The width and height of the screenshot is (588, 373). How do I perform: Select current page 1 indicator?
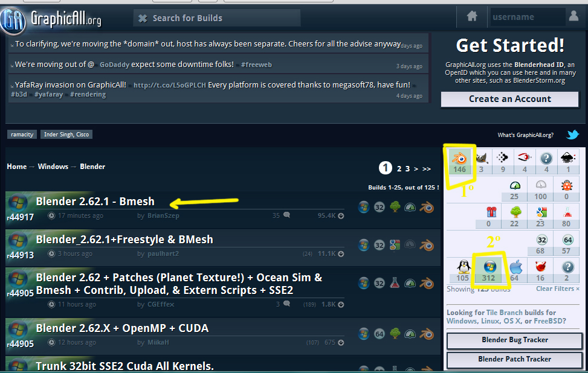[385, 168]
